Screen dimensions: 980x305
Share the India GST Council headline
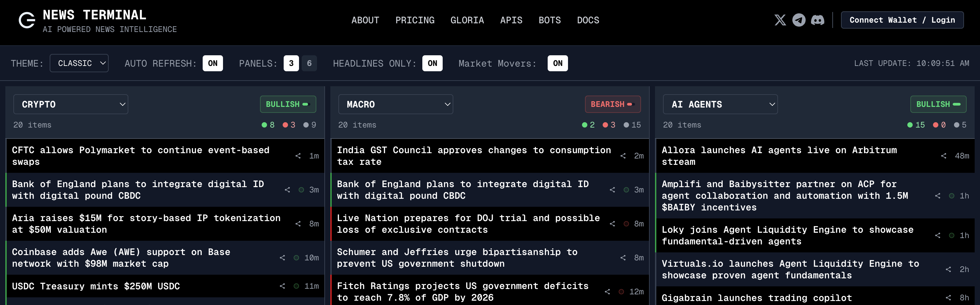pyautogui.click(x=623, y=156)
